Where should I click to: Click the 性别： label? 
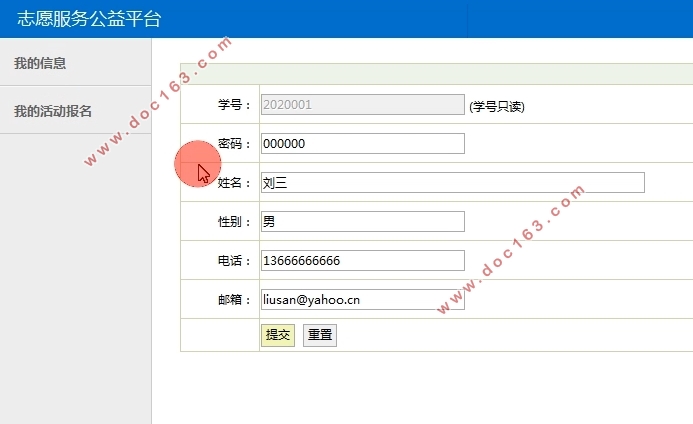click(x=235, y=222)
